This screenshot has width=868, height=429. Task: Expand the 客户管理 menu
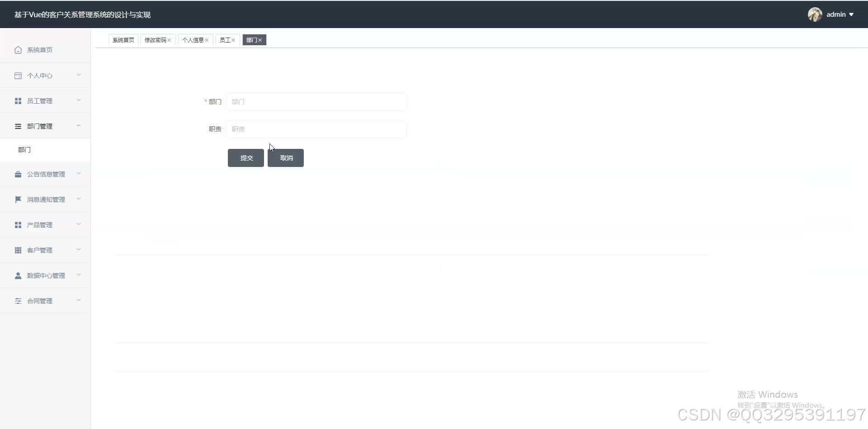[45, 250]
